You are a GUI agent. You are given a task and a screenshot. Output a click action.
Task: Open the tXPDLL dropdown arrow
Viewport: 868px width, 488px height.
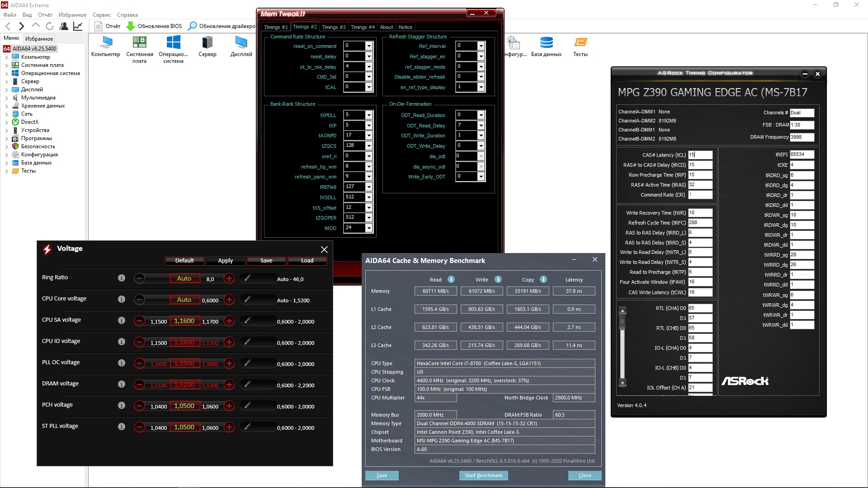[x=369, y=115]
